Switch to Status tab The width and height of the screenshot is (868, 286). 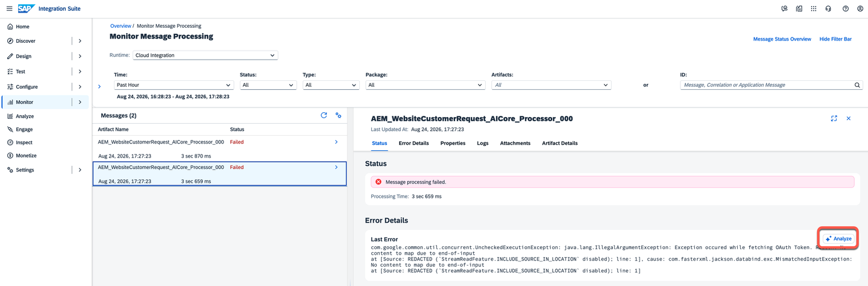point(379,143)
